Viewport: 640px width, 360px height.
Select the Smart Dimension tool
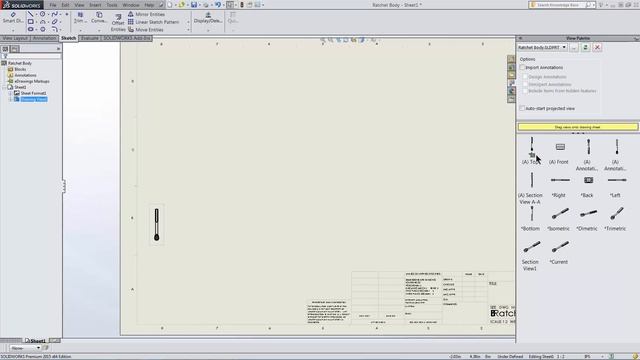[x=13, y=17]
